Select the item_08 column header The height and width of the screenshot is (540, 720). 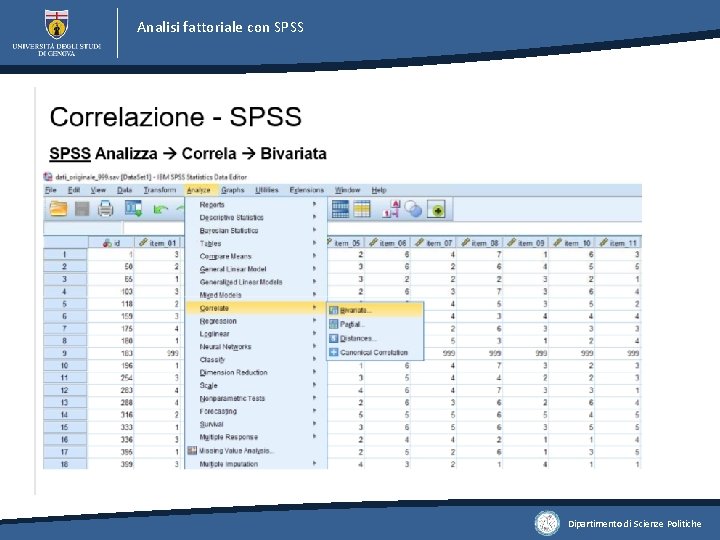[x=479, y=243]
